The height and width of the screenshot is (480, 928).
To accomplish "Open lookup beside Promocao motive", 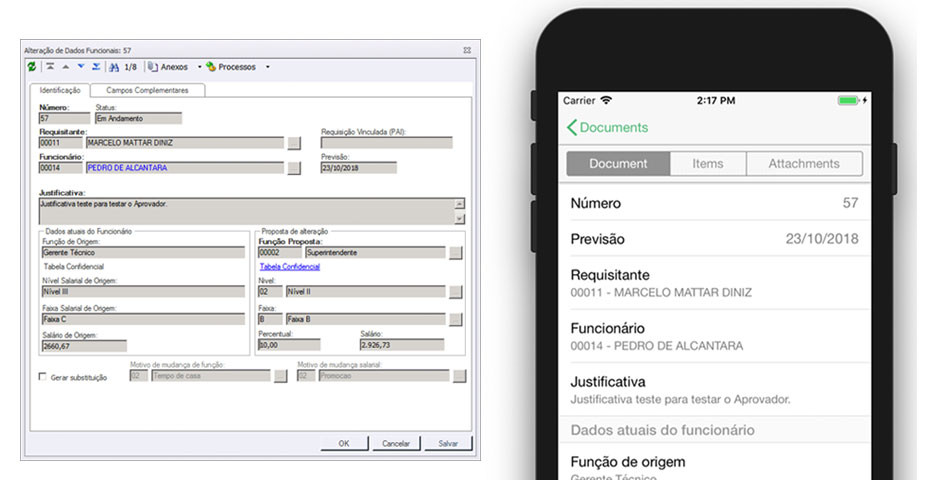I will pyautogui.click(x=459, y=376).
